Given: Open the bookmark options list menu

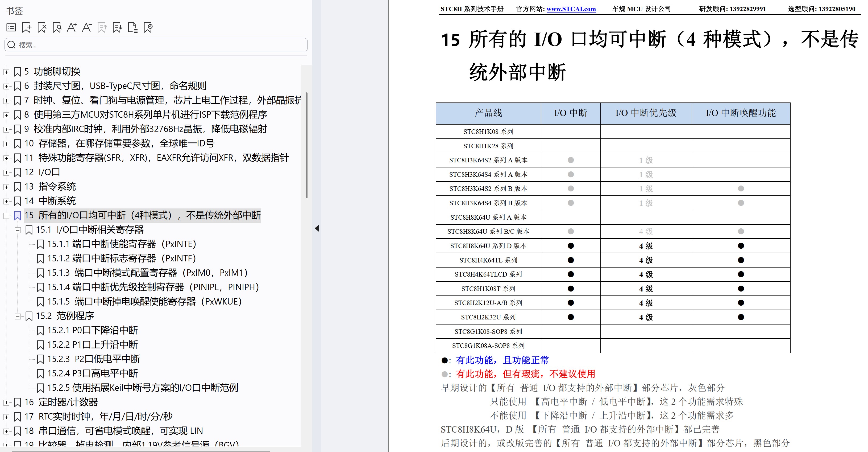Looking at the screenshot, I should (x=11, y=27).
